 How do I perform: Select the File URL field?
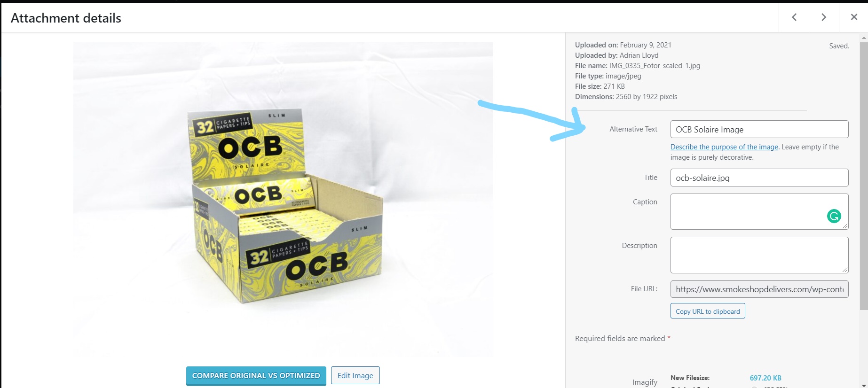[759, 289]
